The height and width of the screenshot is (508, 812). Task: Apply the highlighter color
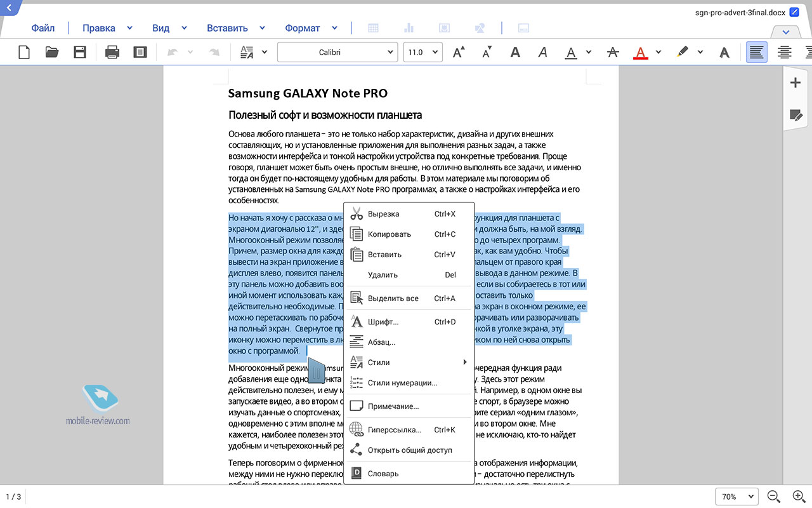682,52
